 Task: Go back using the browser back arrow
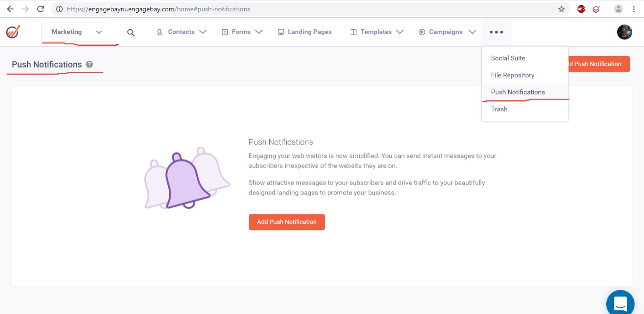10,9
